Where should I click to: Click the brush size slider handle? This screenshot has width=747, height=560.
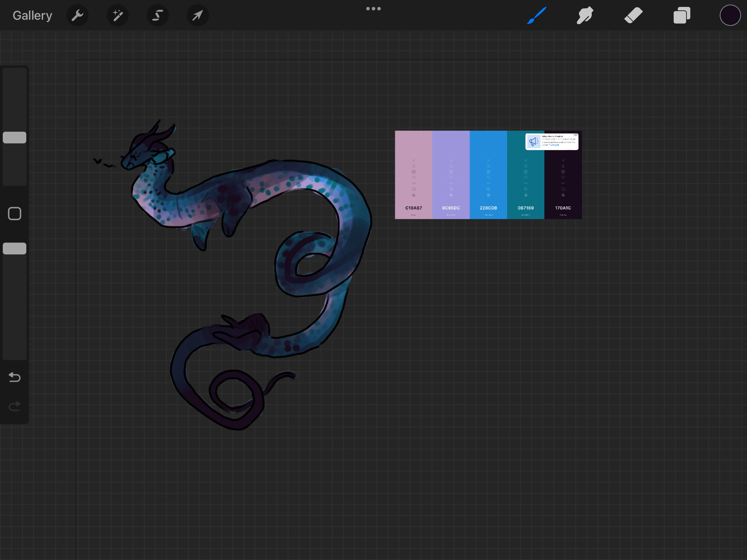(15, 138)
